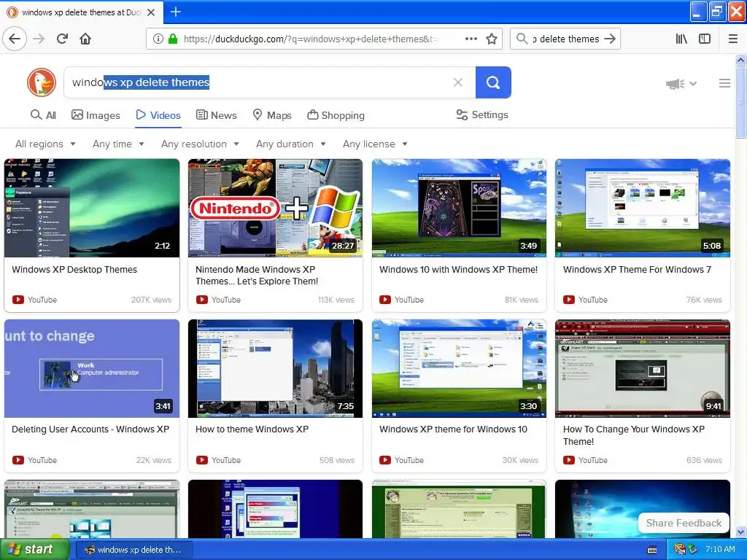Click the keyboard icon in the taskbar
This screenshot has height=560, width=747.
pyautogui.click(x=652, y=550)
